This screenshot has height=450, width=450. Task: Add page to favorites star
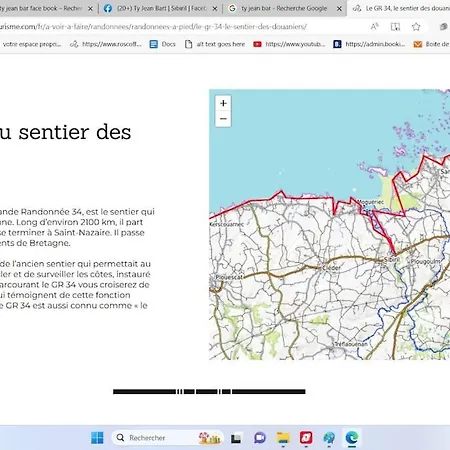(416, 27)
